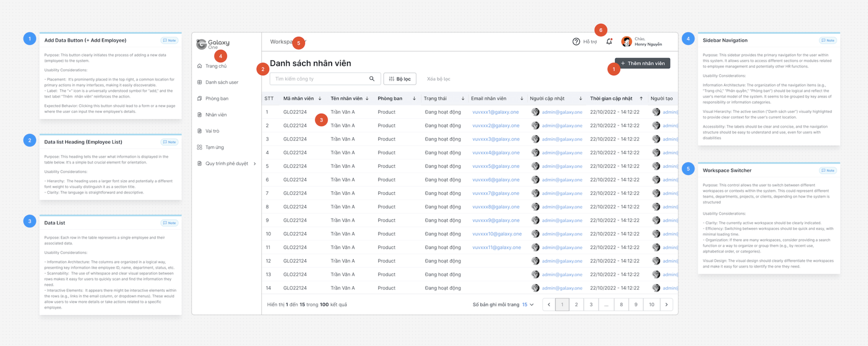Viewport: 868px width, 346px height.
Task: Expand Quy trình phê duyệt submenu
Action: click(255, 164)
